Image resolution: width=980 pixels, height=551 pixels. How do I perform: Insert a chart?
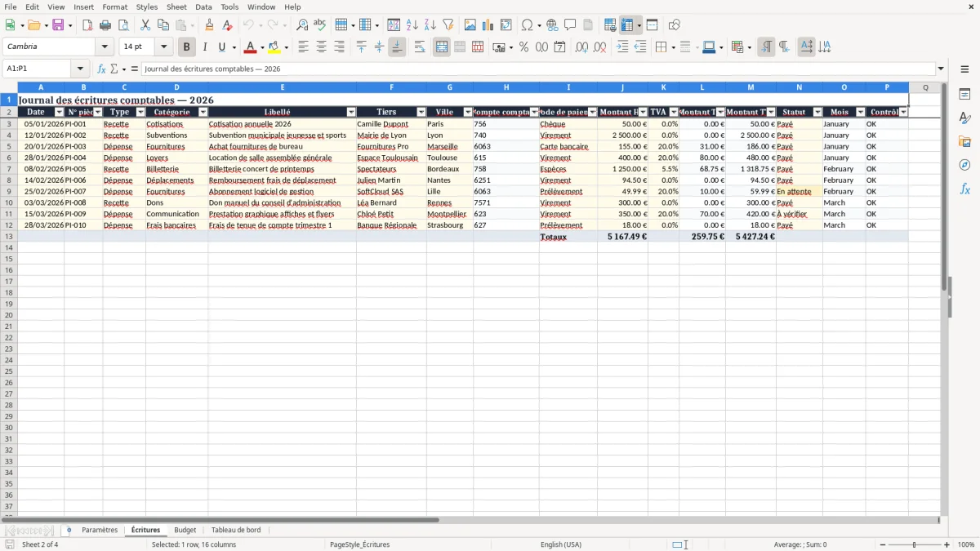click(x=488, y=25)
